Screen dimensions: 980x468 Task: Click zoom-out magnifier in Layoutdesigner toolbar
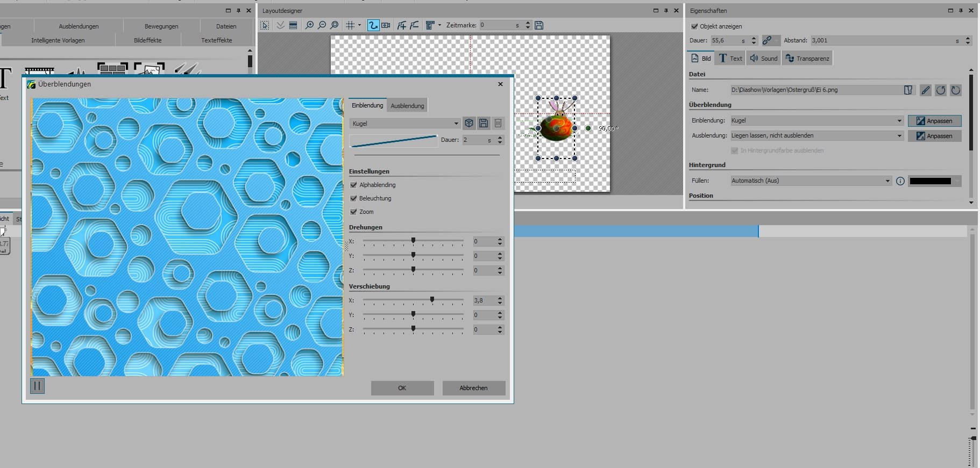322,25
